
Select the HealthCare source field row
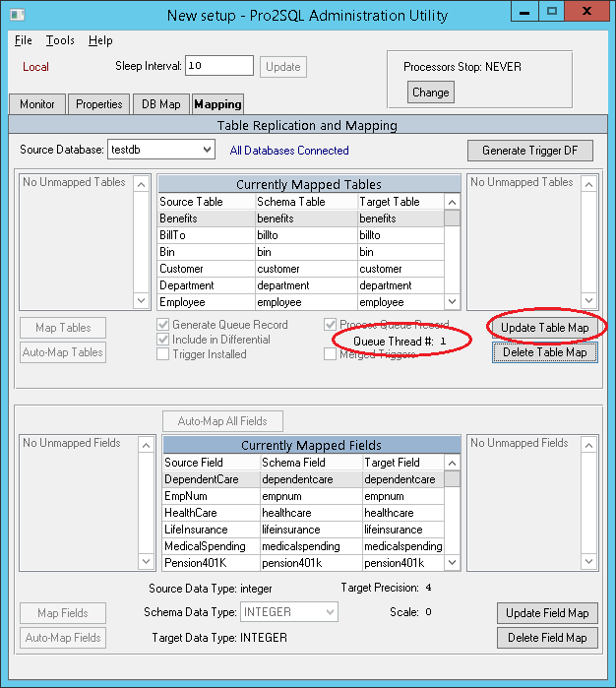[x=304, y=513]
